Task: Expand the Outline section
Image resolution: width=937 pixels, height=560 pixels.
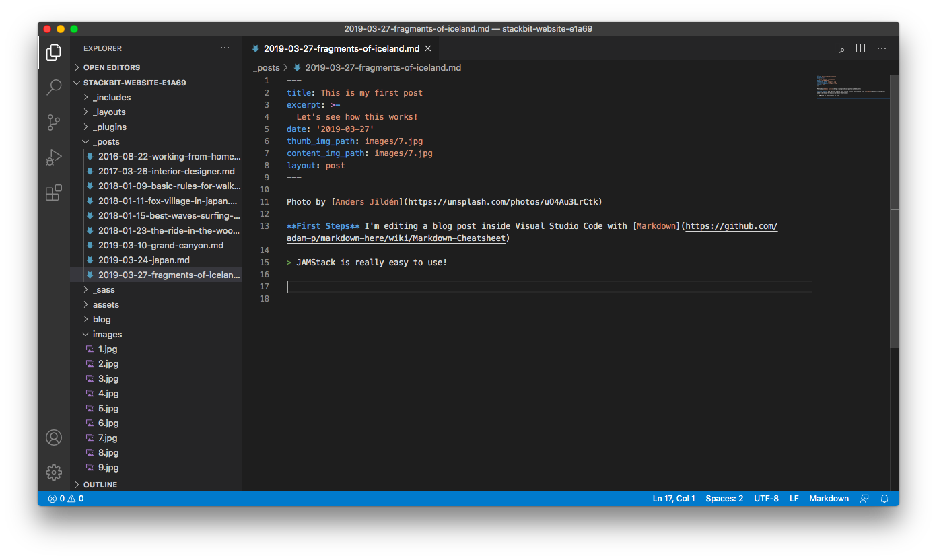Action: coord(100,485)
